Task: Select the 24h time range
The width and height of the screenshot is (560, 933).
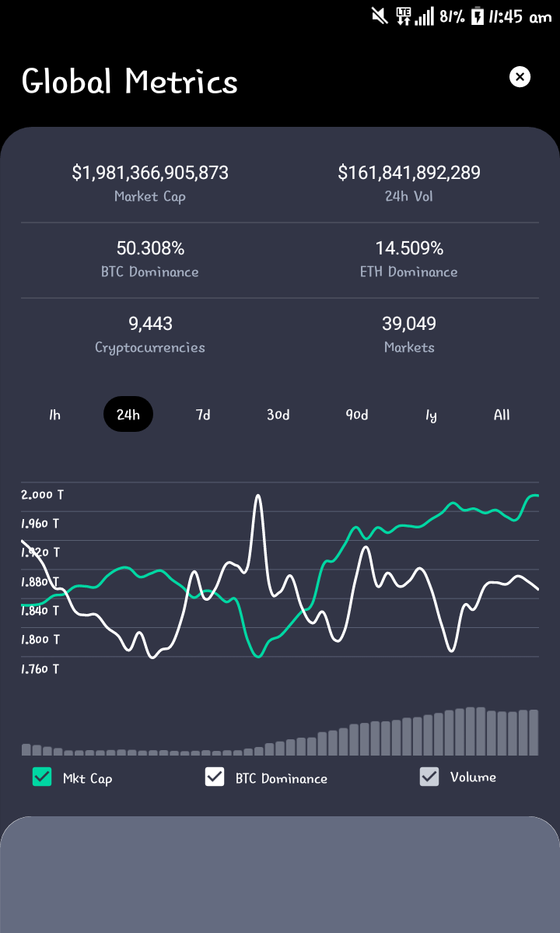Action: [128, 414]
